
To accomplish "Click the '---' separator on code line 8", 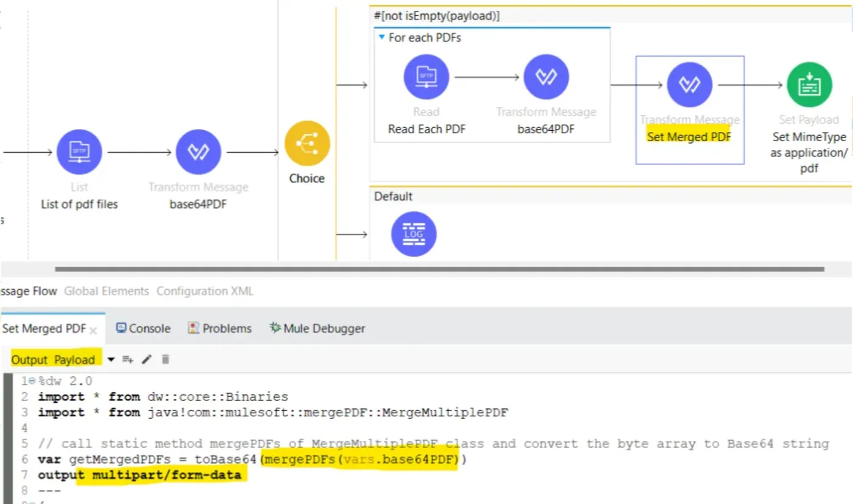I will tap(49, 490).
